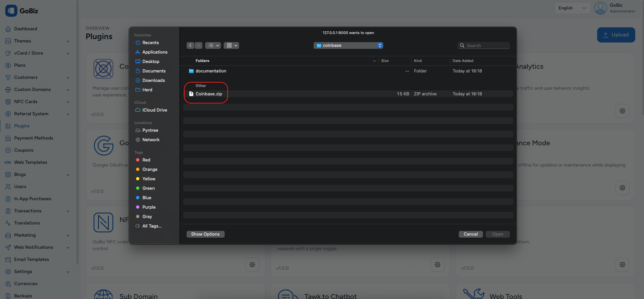This screenshot has height=299, width=644.
Task: Expand NFC Cards menu
Action: [38, 102]
